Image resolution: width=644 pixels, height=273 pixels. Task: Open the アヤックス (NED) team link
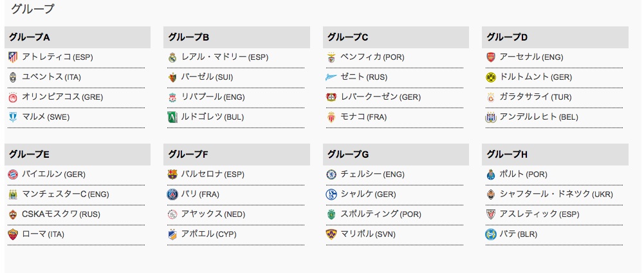point(213,214)
